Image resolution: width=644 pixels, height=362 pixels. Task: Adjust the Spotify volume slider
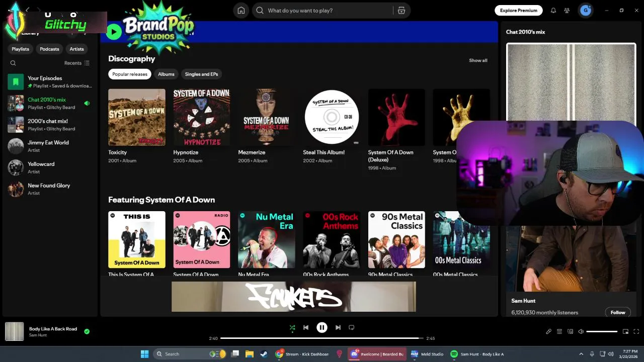(x=602, y=331)
